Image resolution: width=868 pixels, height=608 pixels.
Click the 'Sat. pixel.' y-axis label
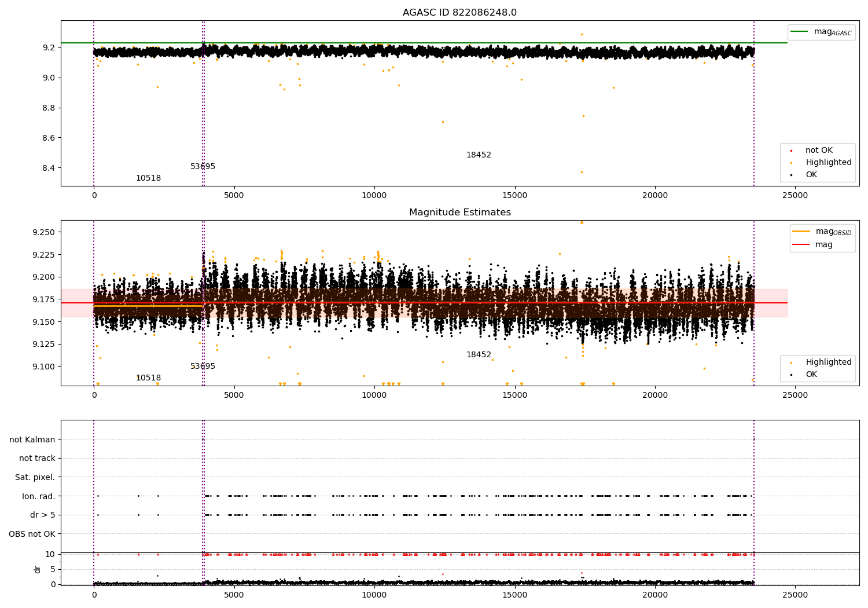click(x=35, y=478)
